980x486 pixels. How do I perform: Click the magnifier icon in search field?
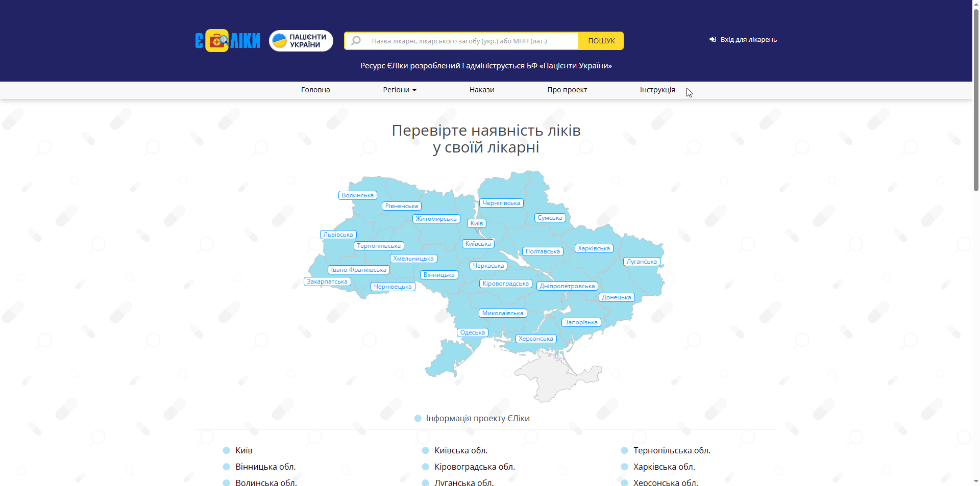(x=356, y=41)
